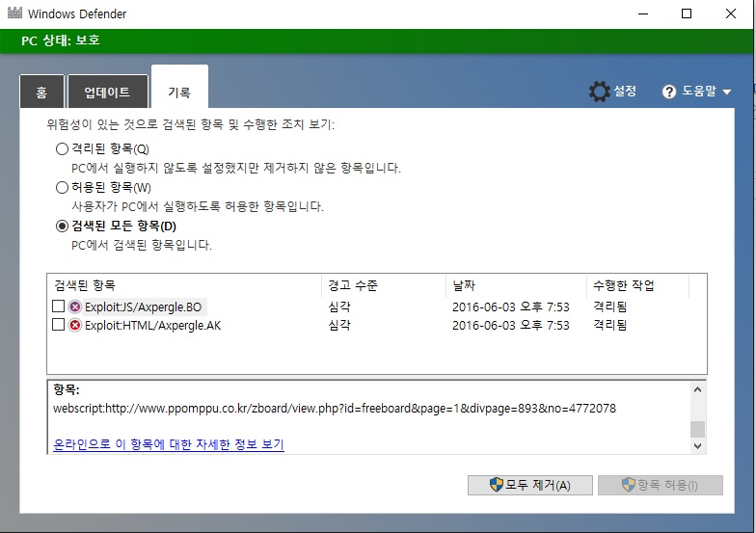Image resolution: width=756 pixels, height=533 pixels.
Task: Sort the list by 경고 수준 column header
Action: [353, 286]
